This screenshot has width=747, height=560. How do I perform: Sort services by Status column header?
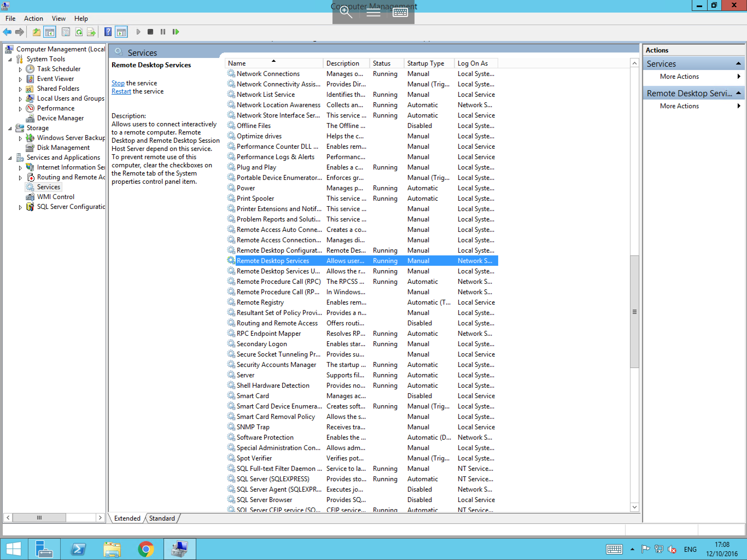point(387,63)
